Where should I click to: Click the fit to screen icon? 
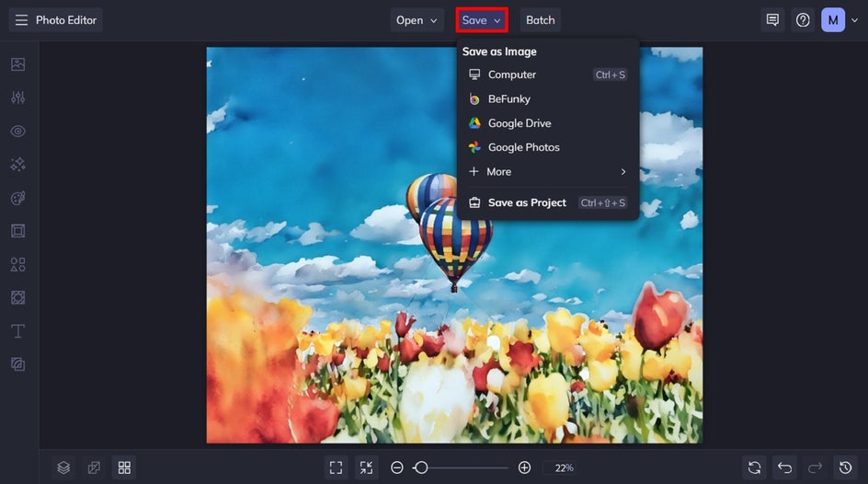click(336, 467)
